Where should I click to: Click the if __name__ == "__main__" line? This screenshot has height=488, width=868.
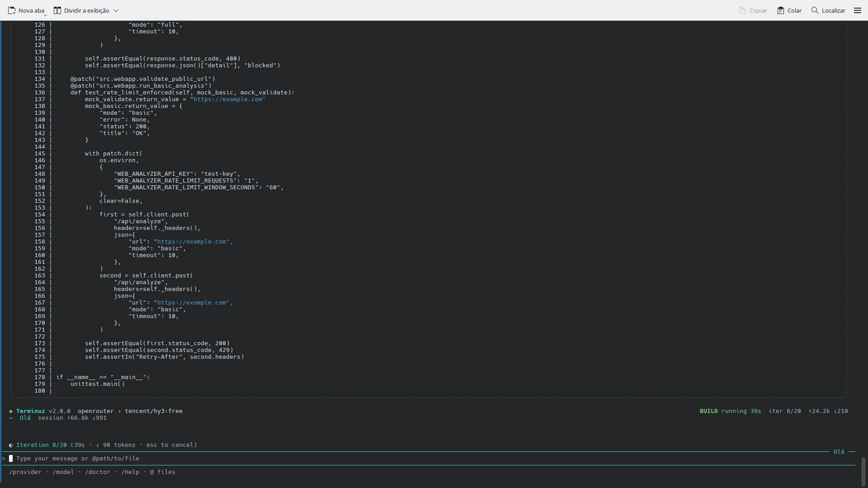point(103,377)
